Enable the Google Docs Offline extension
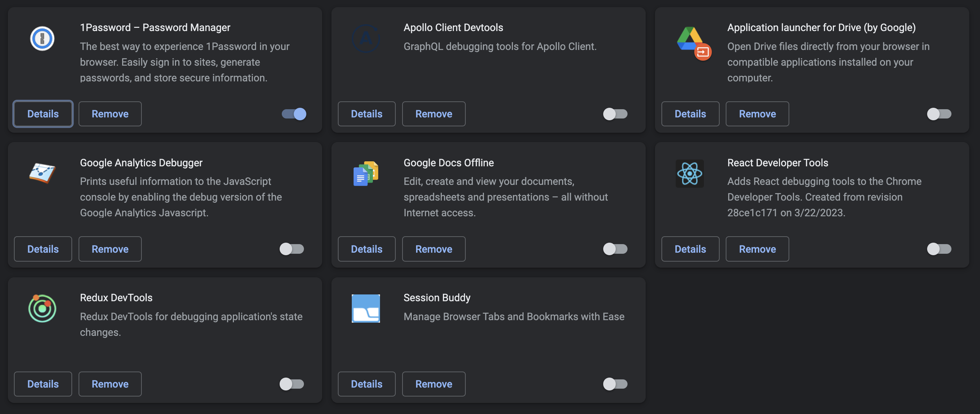Image resolution: width=980 pixels, height=414 pixels. [614, 249]
